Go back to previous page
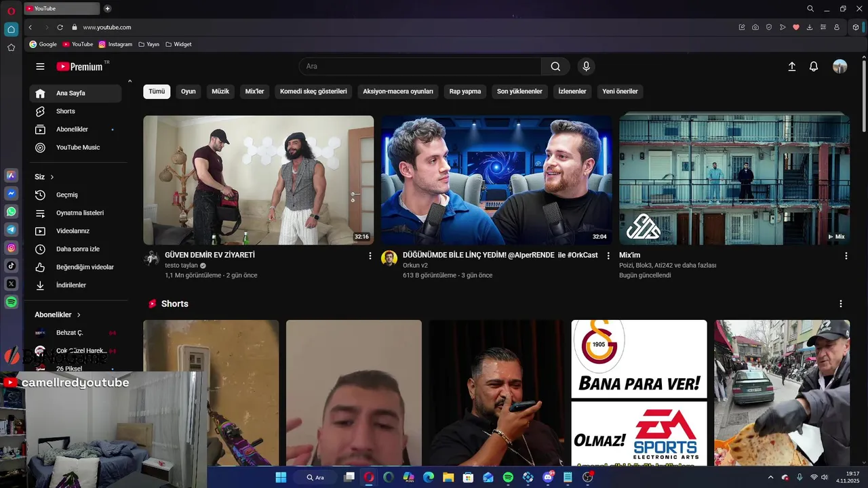The width and height of the screenshot is (868, 488). (x=30, y=27)
